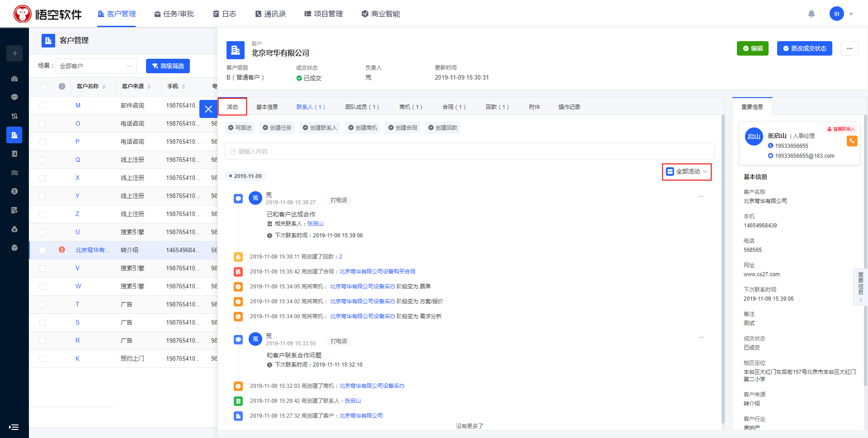
Task: Click the notification bell icon
Action: 811,14
